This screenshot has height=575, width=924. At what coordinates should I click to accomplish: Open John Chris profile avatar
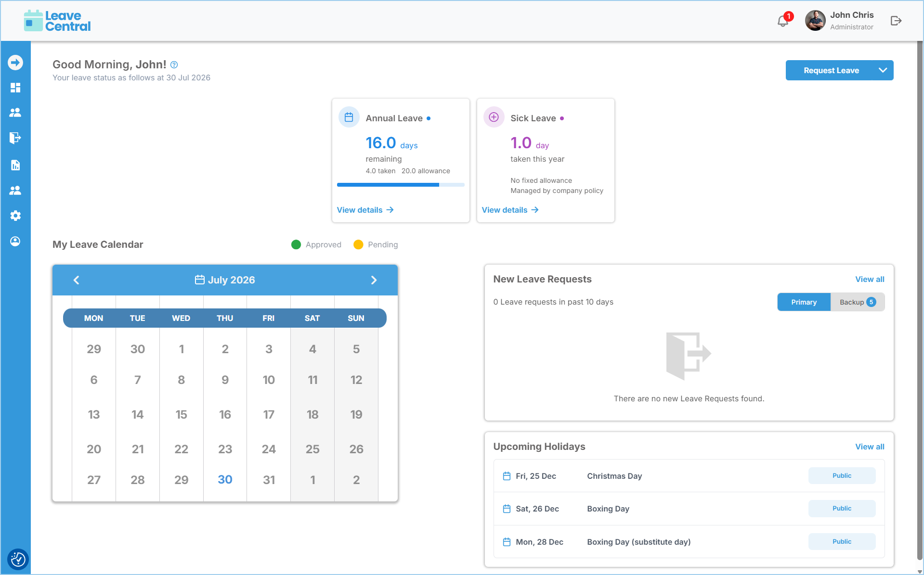coord(815,21)
